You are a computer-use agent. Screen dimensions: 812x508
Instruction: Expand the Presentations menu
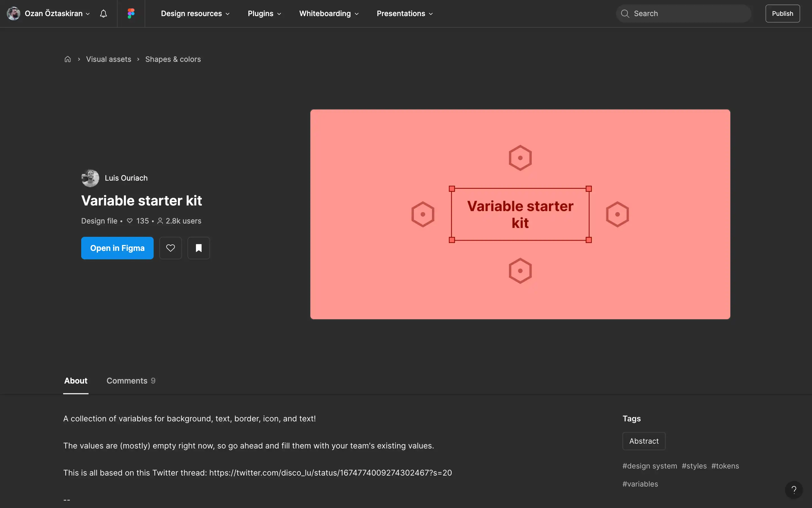[405, 14]
